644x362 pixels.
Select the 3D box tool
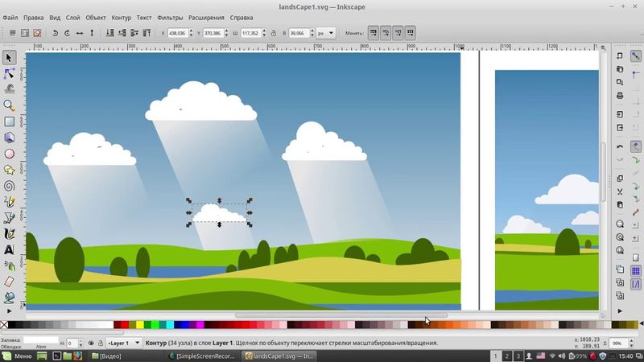tap(9, 138)
